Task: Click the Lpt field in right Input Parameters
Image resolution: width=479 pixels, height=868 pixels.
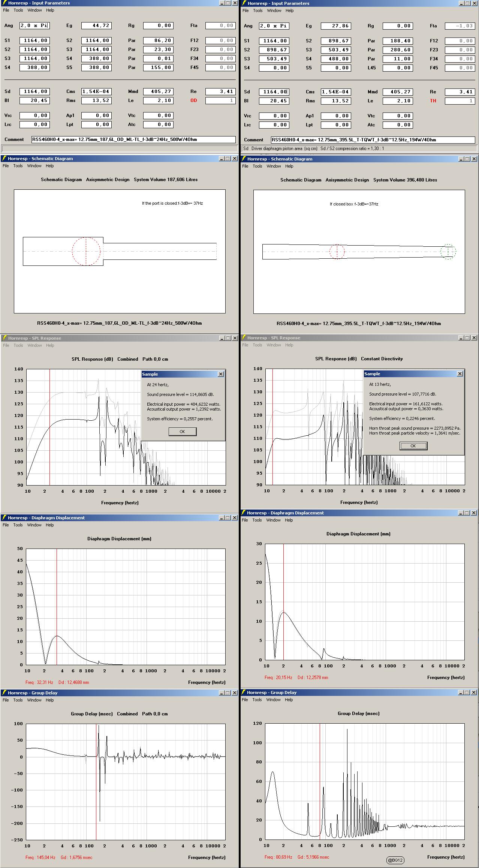Action: click(336, 125)
